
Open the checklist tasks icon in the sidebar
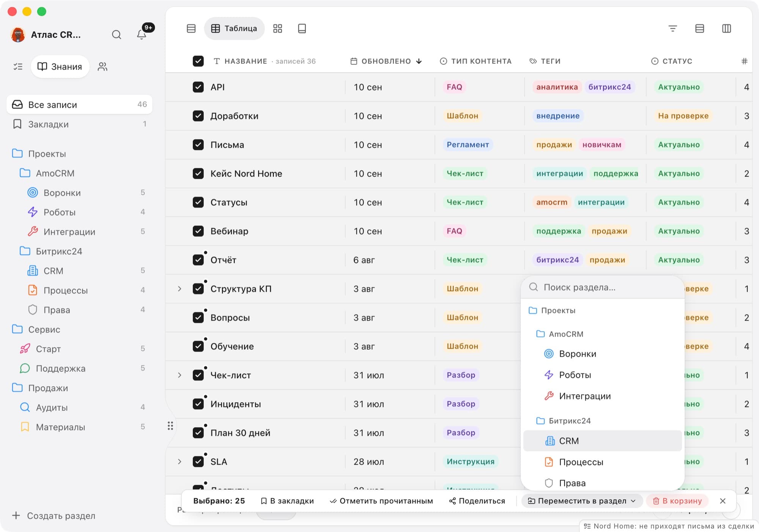(x=18, y=67)
